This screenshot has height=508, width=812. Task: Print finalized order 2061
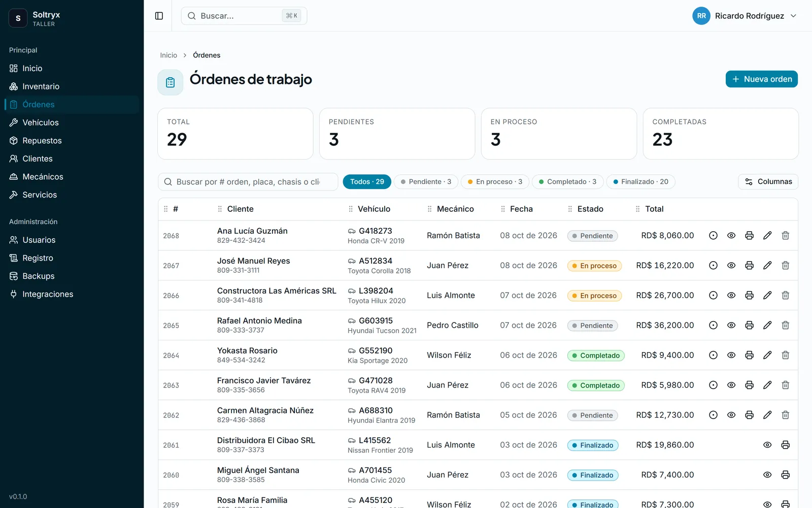coord(785,445)
